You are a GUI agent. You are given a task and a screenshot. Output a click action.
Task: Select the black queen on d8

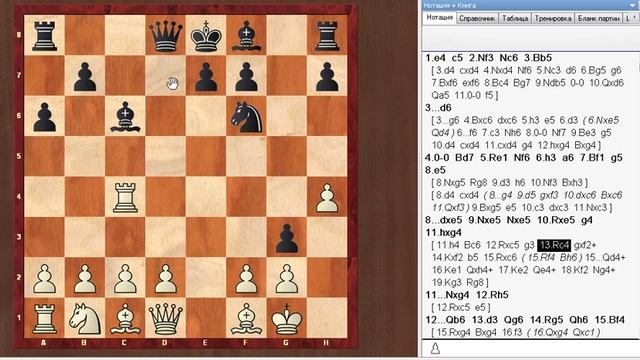(166, 36)
